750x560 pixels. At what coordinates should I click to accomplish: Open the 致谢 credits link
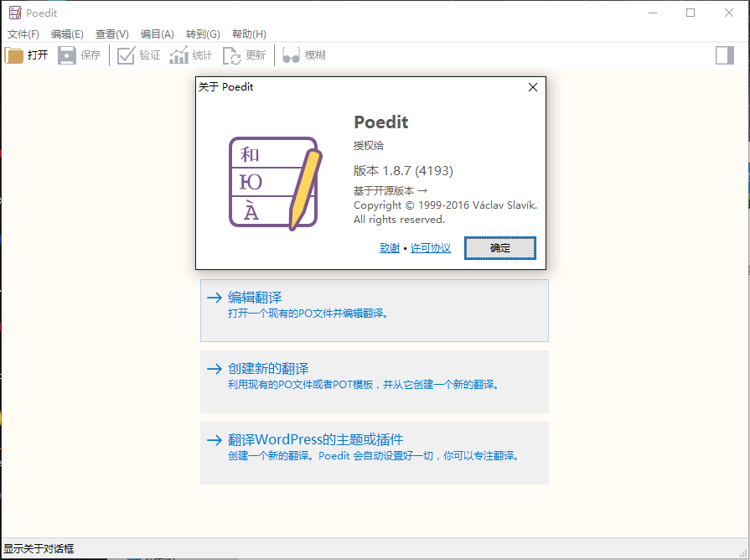(x=390, y=248)
